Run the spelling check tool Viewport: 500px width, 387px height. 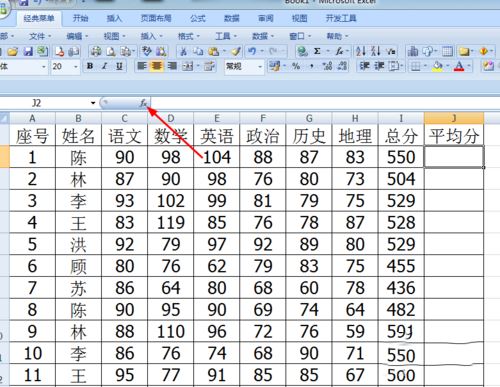(147, 51)
